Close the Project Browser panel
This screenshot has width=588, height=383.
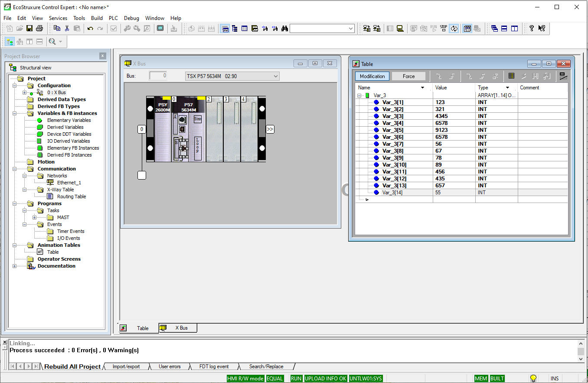(103, 56)
